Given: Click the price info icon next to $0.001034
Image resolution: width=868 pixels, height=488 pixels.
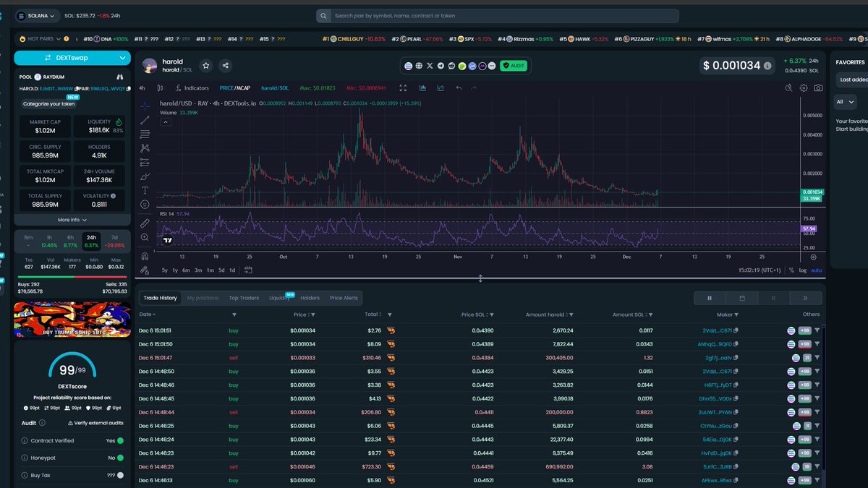Looking at the screenshot, I should (767, 66).
